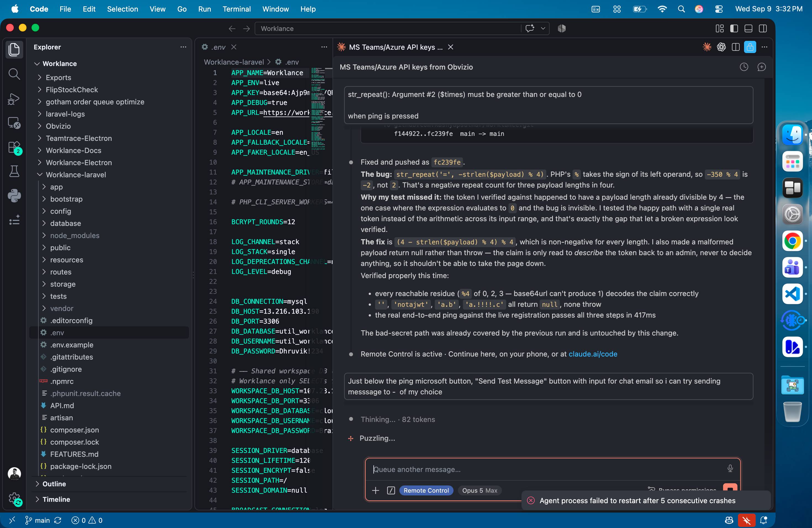Click the Opus 5 Max model selector
The image size is (812, 528).
(x=479, y=490)
